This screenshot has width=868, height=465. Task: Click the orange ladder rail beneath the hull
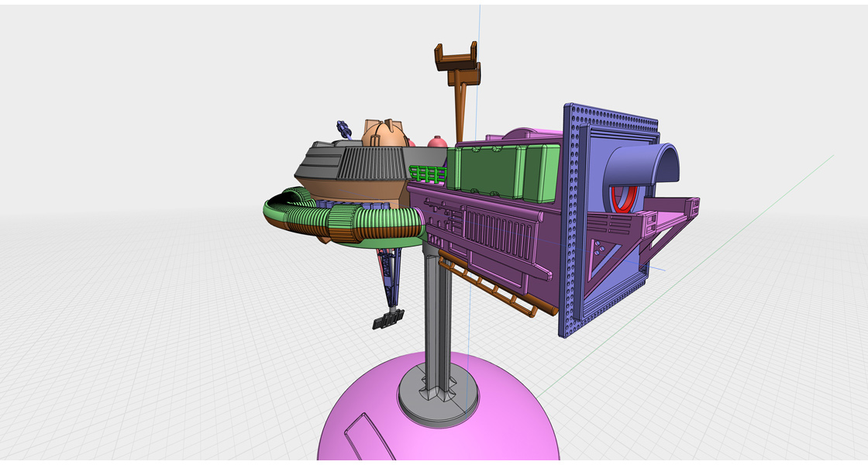coord(496,288)
